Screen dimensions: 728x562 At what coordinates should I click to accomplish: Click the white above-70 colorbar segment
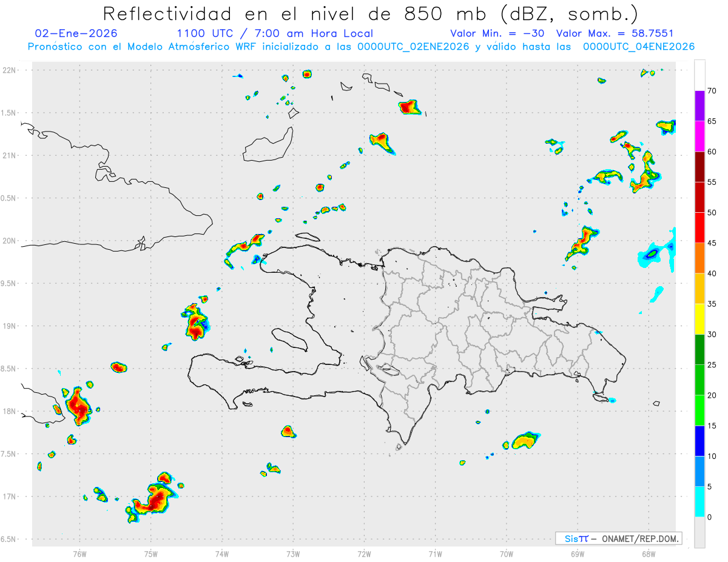pyautogui.click(x=700, y=75)
